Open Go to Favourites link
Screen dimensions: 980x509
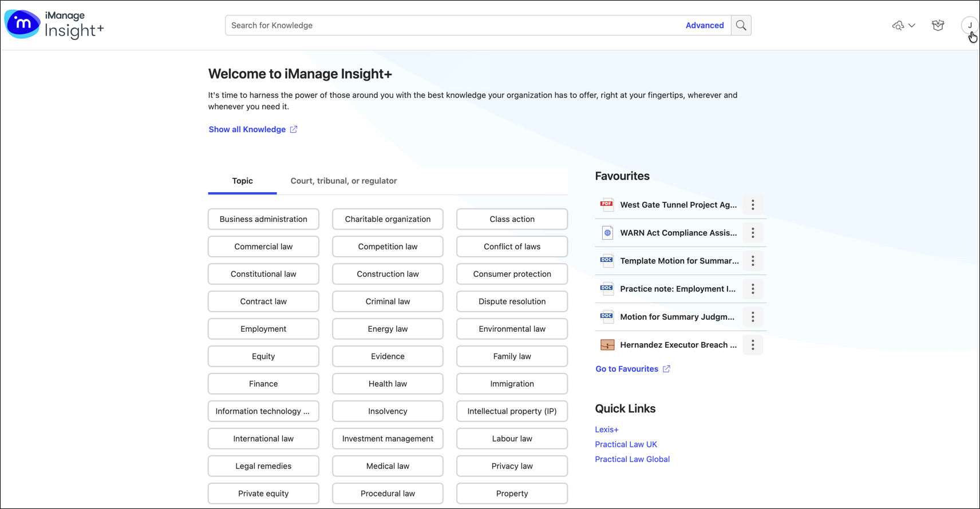tap(627, 369)
